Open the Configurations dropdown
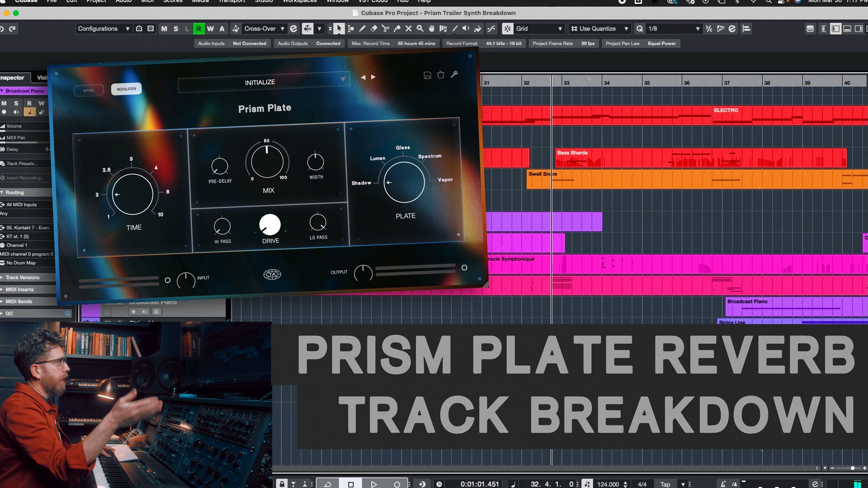Screen dimensions: 868x488 point(103,28)
